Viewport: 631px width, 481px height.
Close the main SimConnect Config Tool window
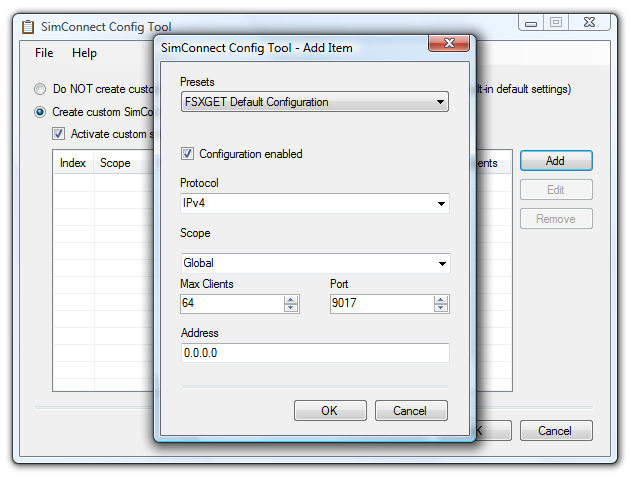tap(589, 23)
